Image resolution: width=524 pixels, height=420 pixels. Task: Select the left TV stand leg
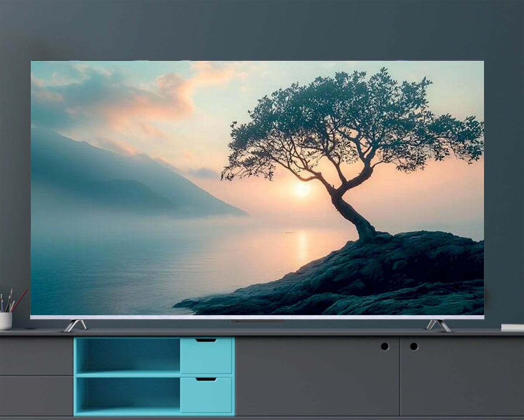click(75, 325)
